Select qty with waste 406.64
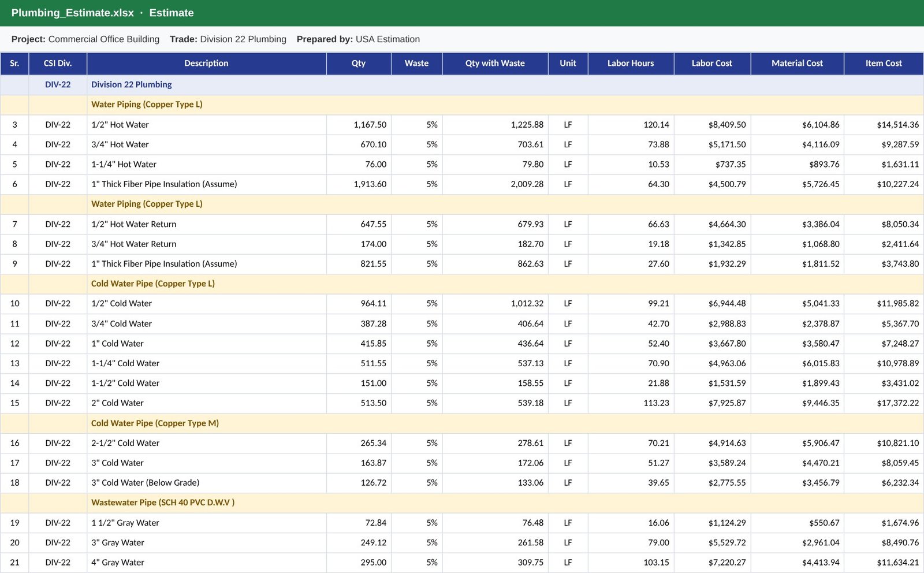This screenshot has width=924, height=573. tap(495, 324)
